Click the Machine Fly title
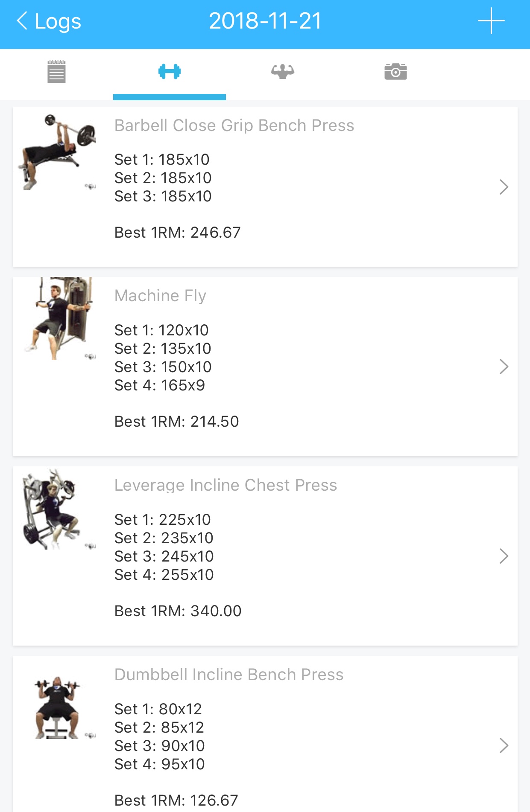 click(x=160, y=295)
